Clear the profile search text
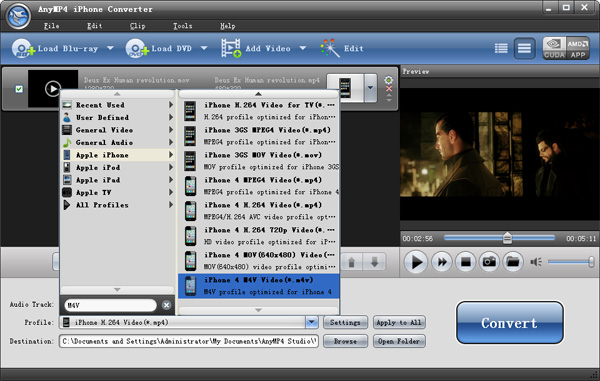600x381 pixels. pyautogui.click(x=166, y=305)
